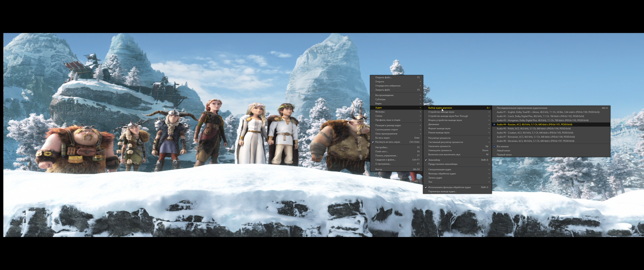The height and width of the screenshot is (270, 644).
Task: Expand 'Устройство вывода звука' submenu
Action: (x=457, y=112)
